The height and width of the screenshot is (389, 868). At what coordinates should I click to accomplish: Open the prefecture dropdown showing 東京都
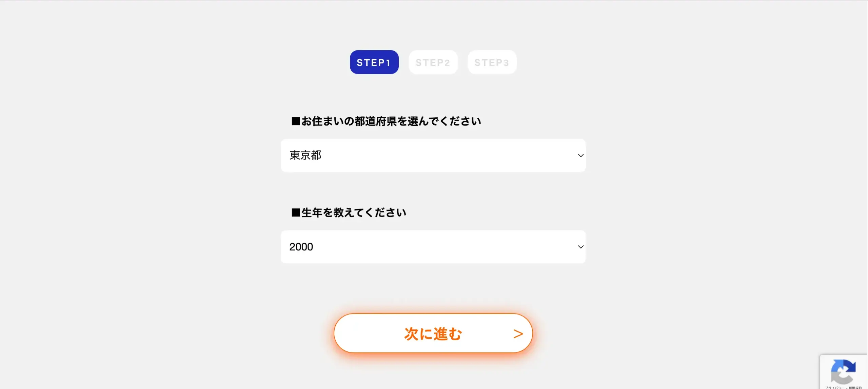[x=433, y=156]
